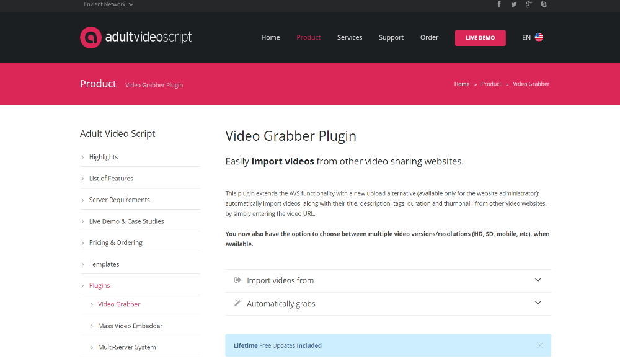
Task: Click the chevron next to Server Requirements
Action: 82,200
